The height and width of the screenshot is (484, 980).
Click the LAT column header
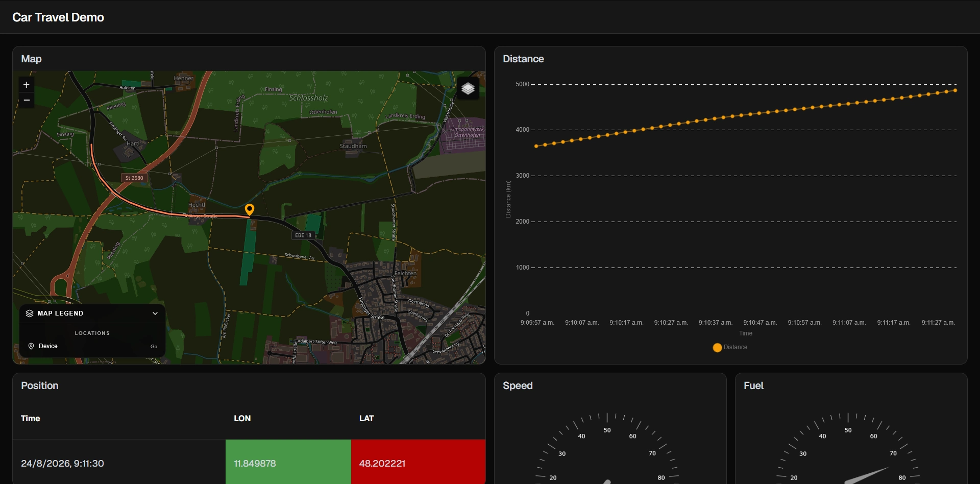pyautogui.click(x=366, y=418)
